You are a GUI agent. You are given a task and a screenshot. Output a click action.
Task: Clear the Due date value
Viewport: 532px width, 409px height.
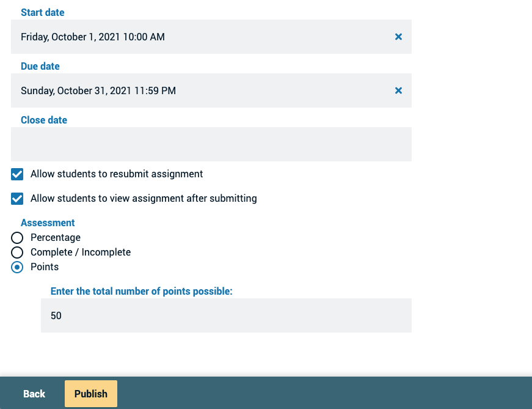click(398, 90)
